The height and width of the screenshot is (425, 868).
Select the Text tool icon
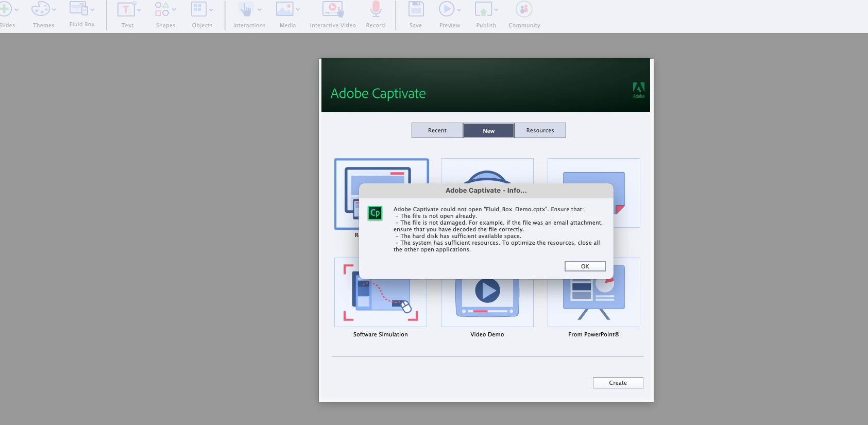tap(126, 9)
